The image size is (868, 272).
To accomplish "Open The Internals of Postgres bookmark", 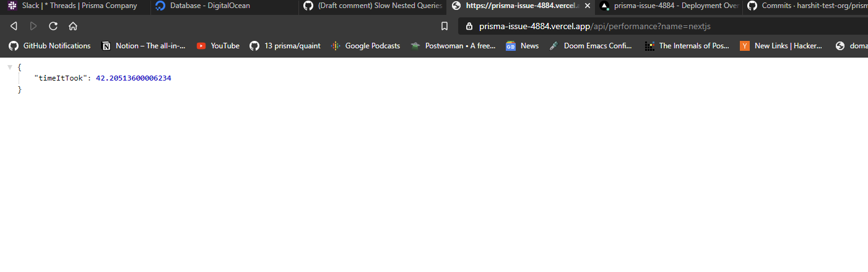I will pos(687,46).
